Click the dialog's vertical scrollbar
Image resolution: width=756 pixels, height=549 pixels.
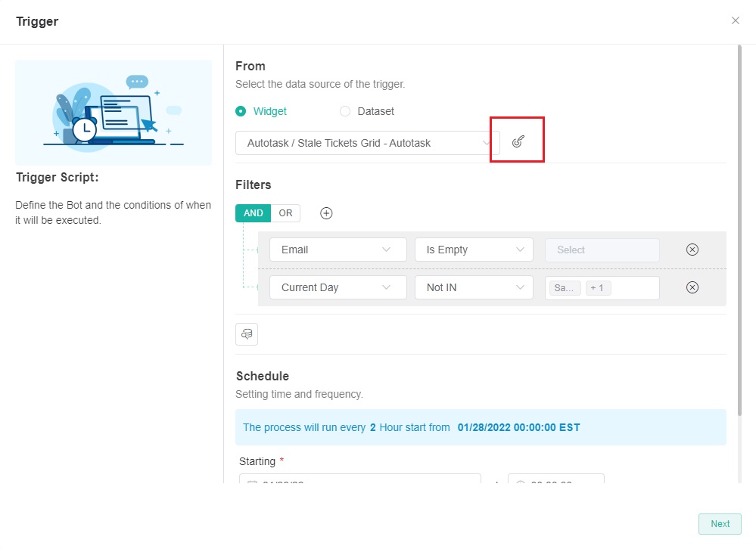(739, 227)
